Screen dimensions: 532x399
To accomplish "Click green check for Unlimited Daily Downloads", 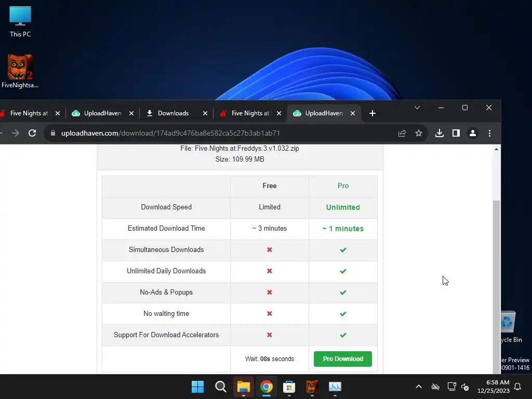I will 343,271.
